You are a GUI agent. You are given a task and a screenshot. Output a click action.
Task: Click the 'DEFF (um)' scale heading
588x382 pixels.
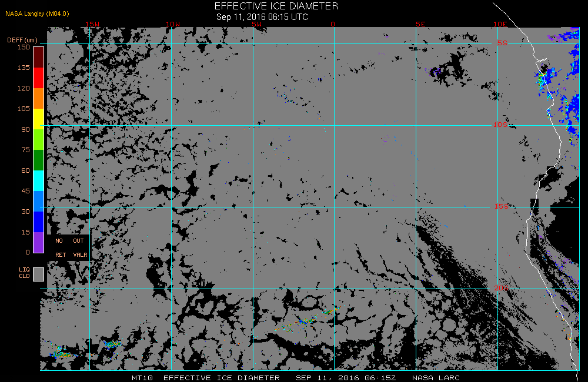pyautogui.click(x=22, y=40)
